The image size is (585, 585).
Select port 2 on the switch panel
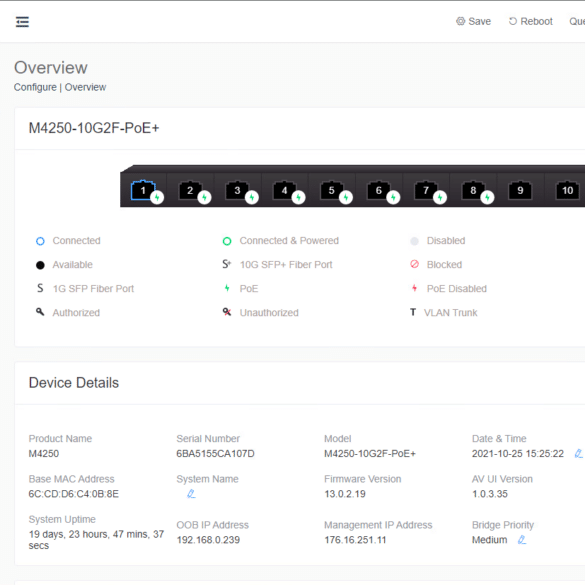point(190,190)
